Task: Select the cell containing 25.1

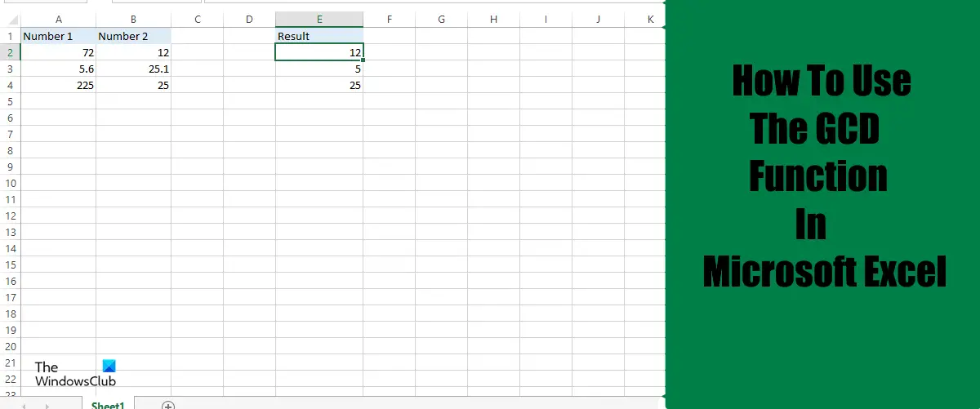Action: [x=133, y=69]
